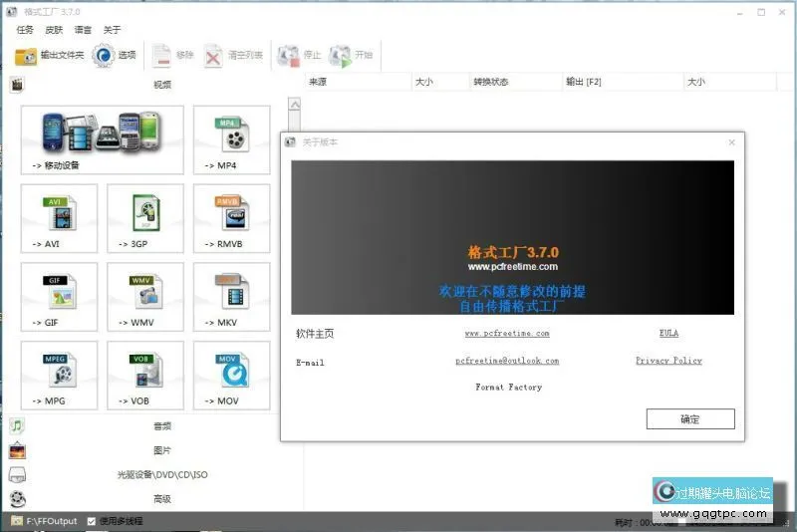Click the output folder icon in status bar
Viewport: 797px width, 532px height.
tap(17, 521)
